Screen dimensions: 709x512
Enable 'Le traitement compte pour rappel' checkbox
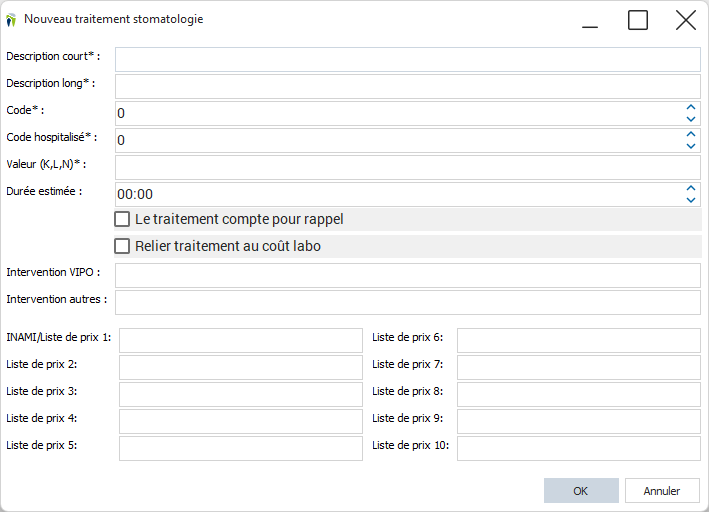pos(122,219)
